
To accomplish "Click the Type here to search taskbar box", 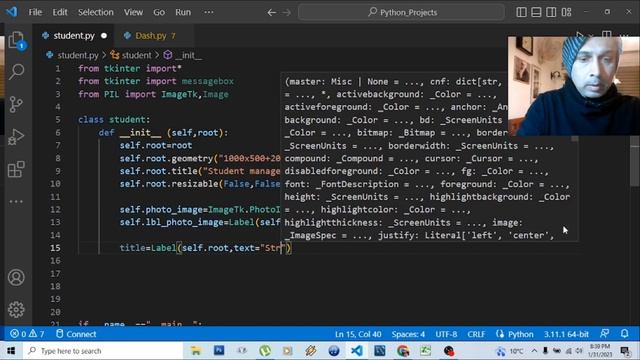I will [x=103, y=351].
